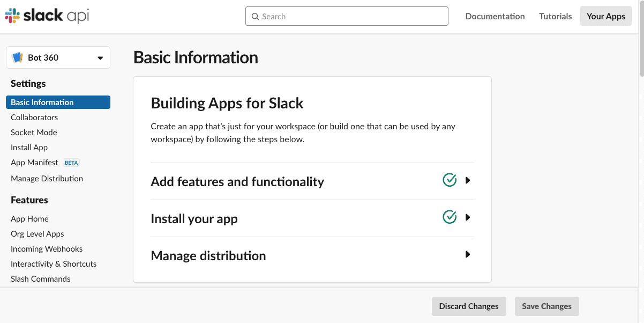
Task: Open Your Apps in the header
Action: 605,16
